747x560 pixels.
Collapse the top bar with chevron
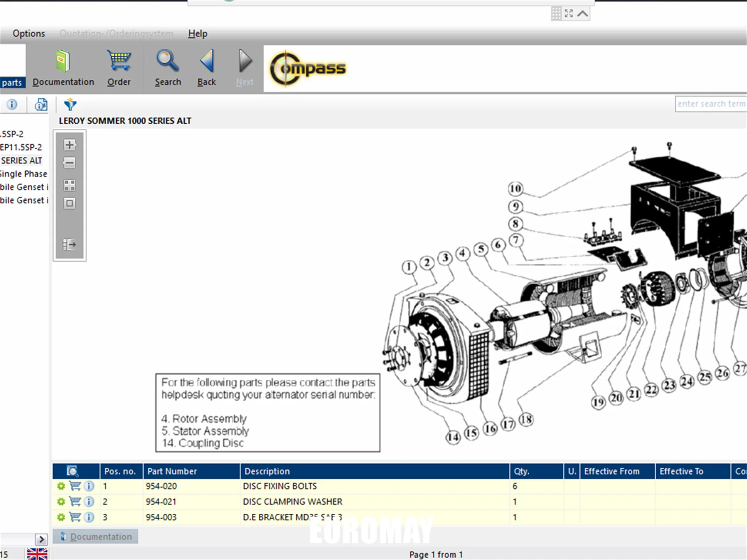pos(582,14)
